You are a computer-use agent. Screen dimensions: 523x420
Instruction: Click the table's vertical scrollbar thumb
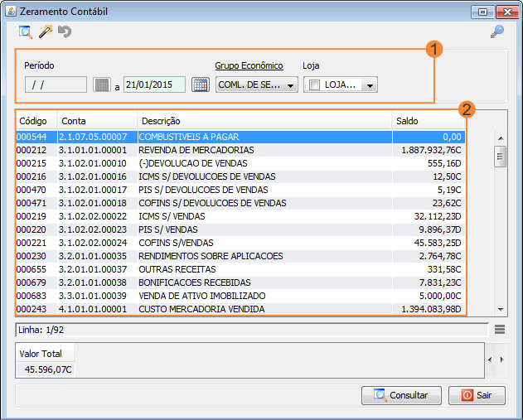tap(501, 157)
